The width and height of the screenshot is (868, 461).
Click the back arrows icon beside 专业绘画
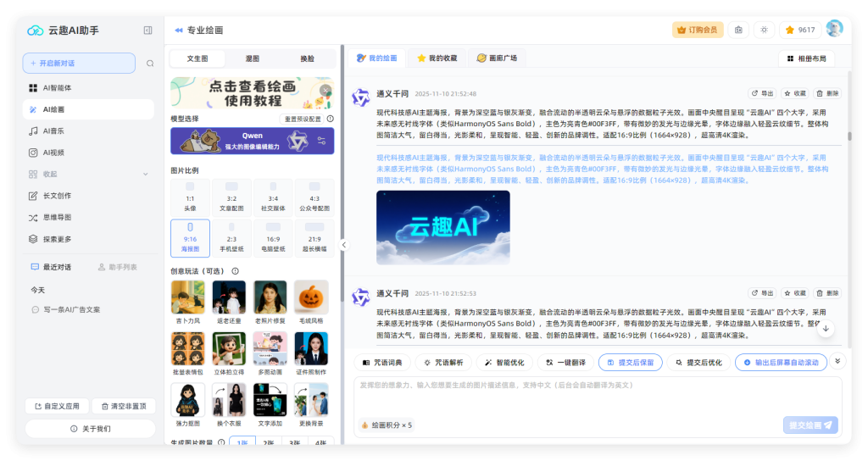click(x=179, y=31)
